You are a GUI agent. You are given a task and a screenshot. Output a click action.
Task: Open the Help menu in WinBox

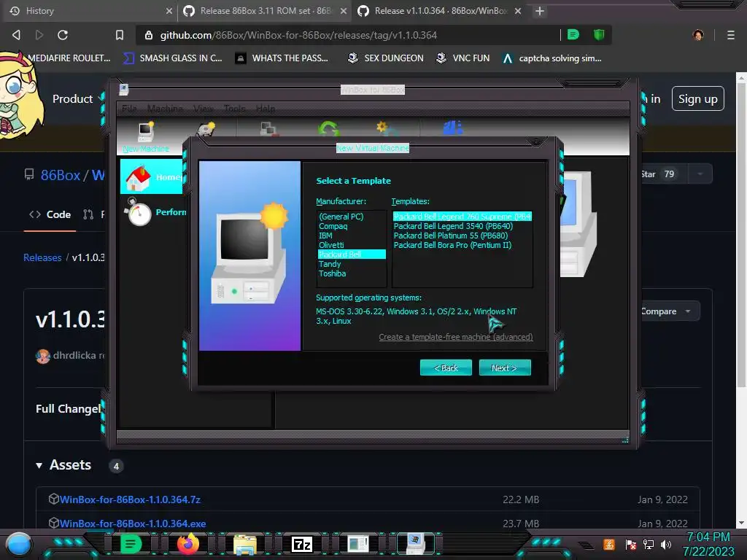pyautogui.click(x=266, y=109)
